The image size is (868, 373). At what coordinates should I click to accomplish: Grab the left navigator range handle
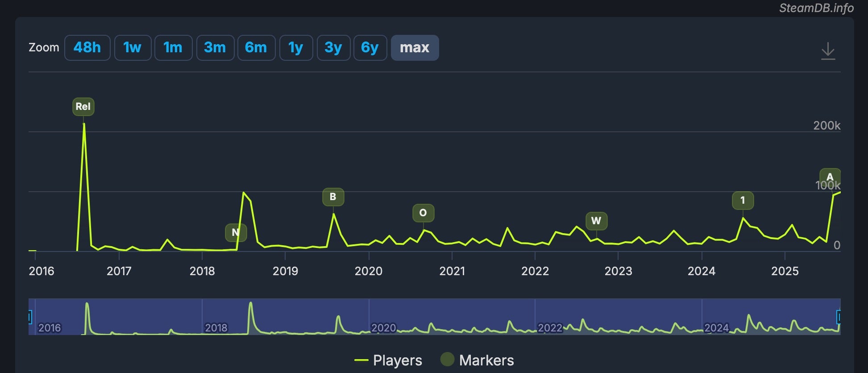click(x=29, y=317)
